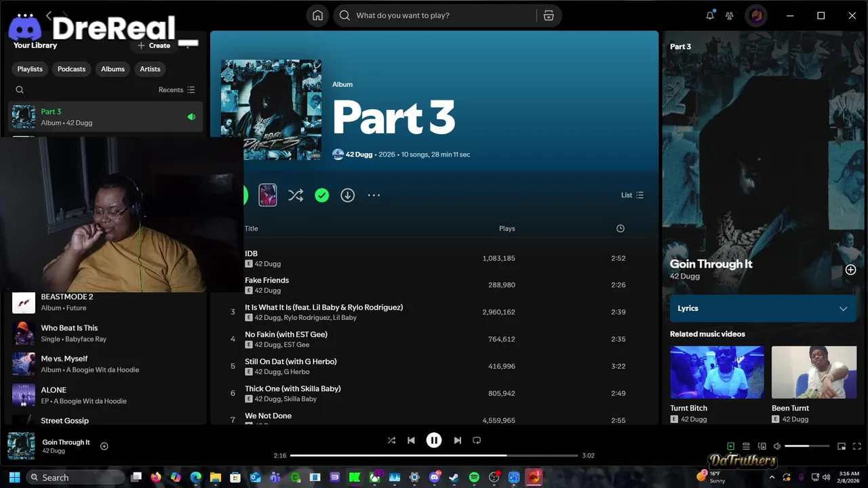Open Spotify Home with the house icon

click(317, 16)
